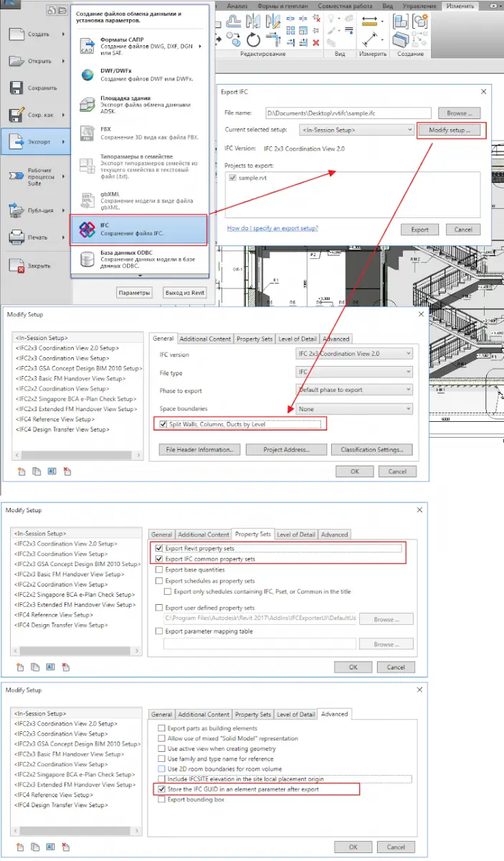The height and width of the screenshot is (861, 504).
Task: Click Export button in Export IFC dialog
Action: (419, 230)
